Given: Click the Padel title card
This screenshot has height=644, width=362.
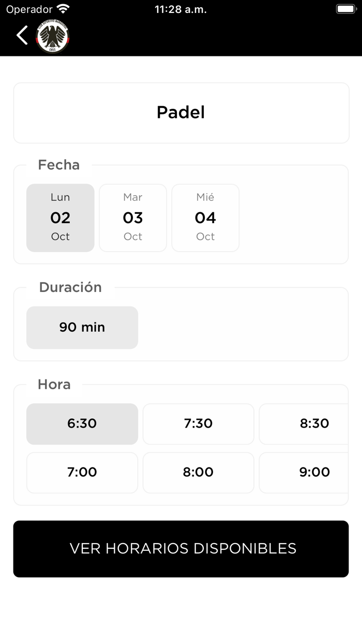Looking at the screenshot, I should click(180, 113).
